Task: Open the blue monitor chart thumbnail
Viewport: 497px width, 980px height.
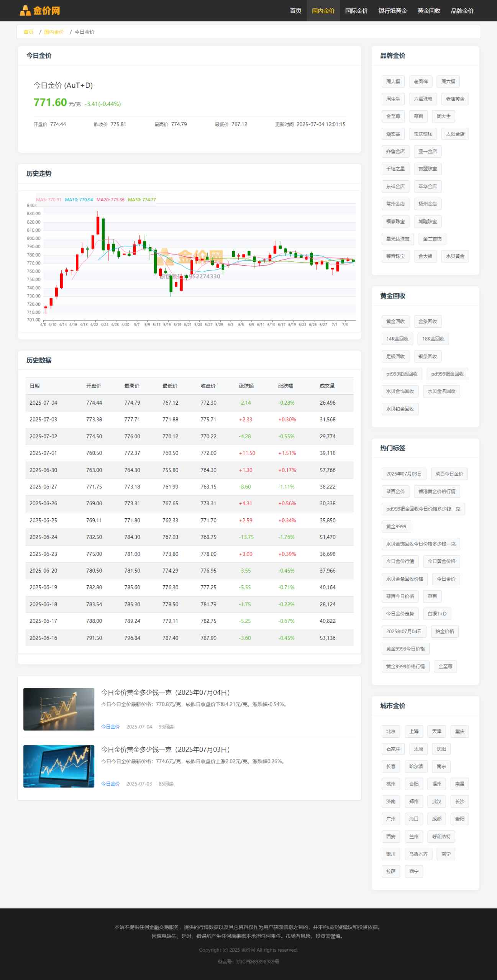Action: (59, 766)
